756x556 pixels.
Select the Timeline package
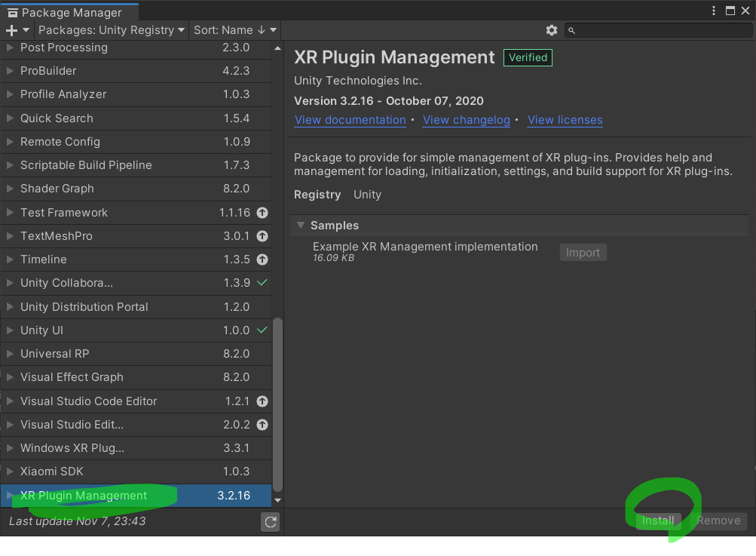coord(136,260)
